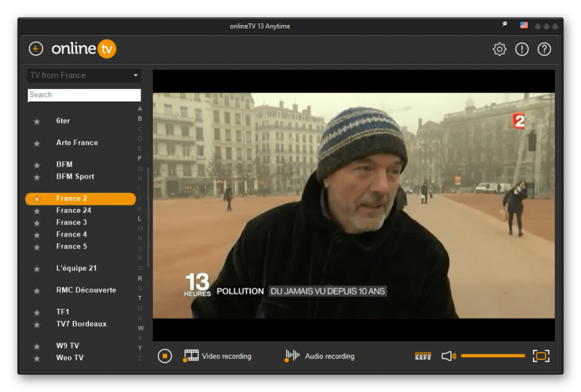Open settings via the gear icon

pyautogui.click(x=499, y=49)
